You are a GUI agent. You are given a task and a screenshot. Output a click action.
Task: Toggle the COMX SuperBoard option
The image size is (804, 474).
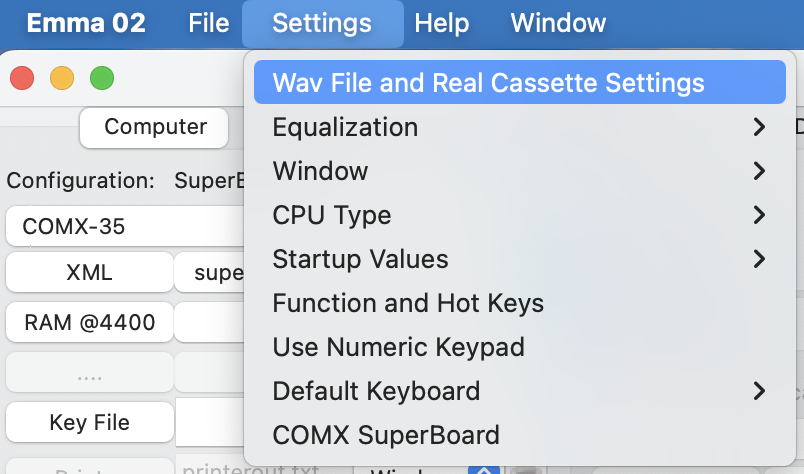(x=386, y=435)
